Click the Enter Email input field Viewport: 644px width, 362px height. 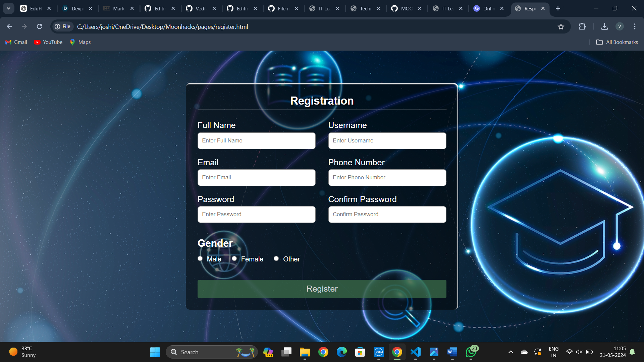coord(256,178)
